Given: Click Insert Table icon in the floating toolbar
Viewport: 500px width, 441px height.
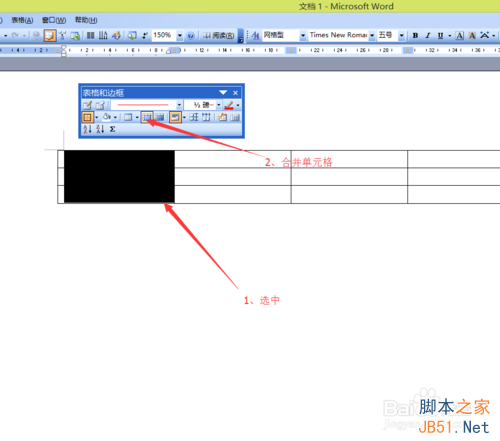Looking at the screenshot, I should 128,117.
